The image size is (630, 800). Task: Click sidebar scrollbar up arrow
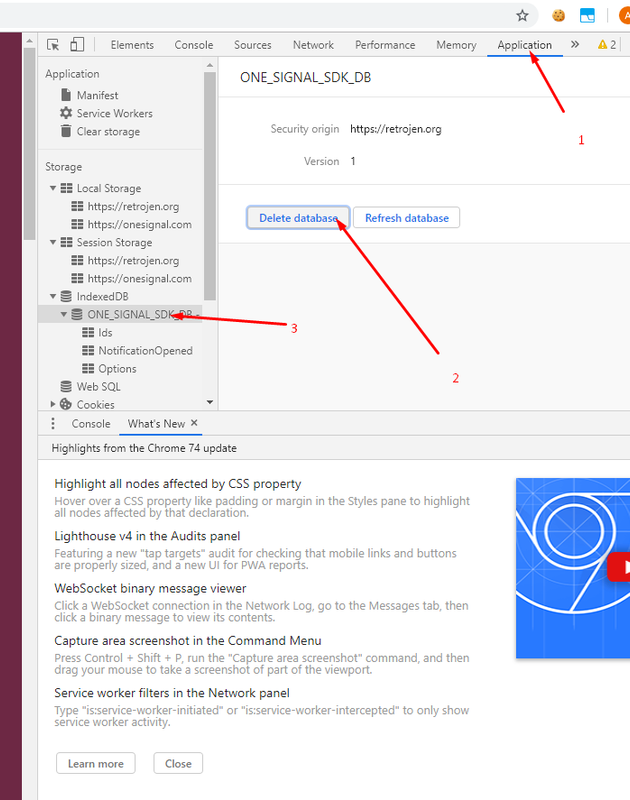tap(210, 65)
